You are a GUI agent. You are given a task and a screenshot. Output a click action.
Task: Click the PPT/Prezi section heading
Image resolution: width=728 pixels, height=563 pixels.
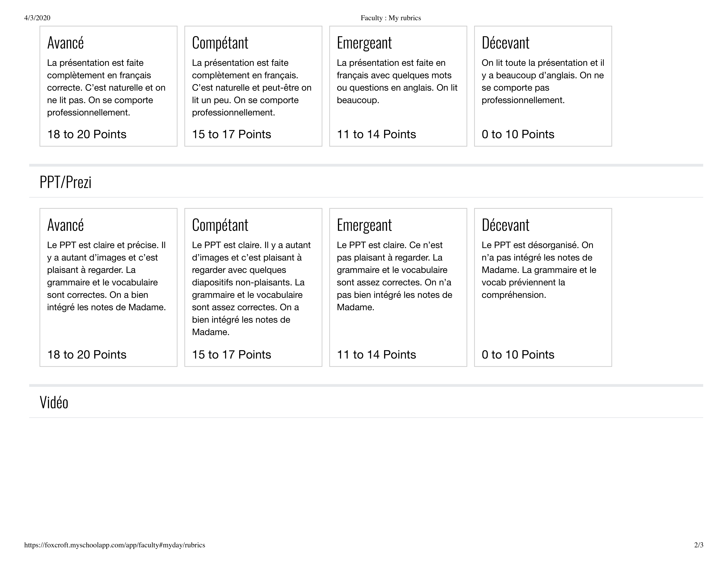point(65,182)
